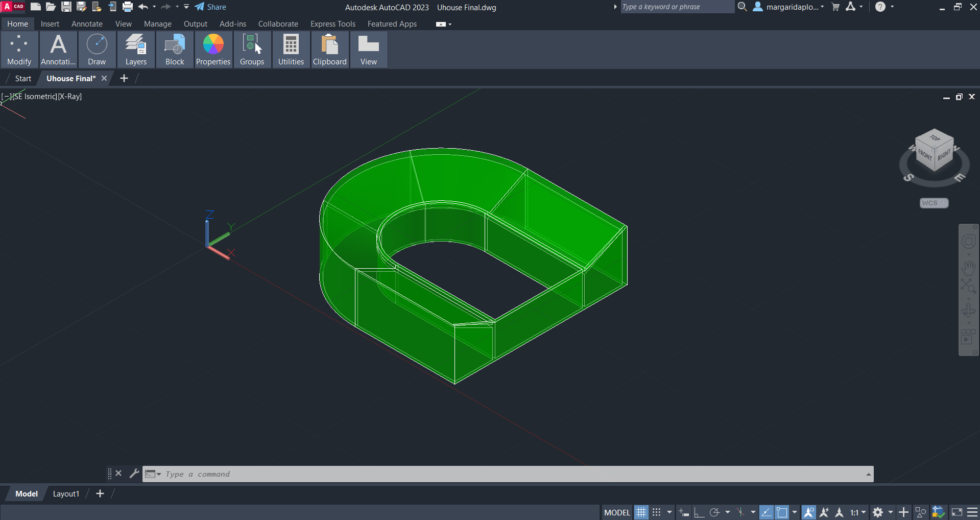Toggle snap mode dotted grid
Image resolution: width=980 pixels, height=520 pixels.
click(657, 512)
